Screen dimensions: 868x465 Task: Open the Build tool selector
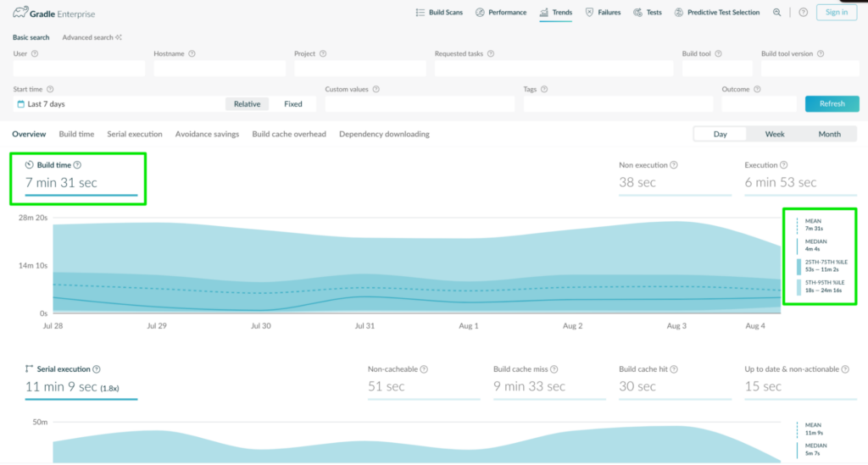click(717, 68)
